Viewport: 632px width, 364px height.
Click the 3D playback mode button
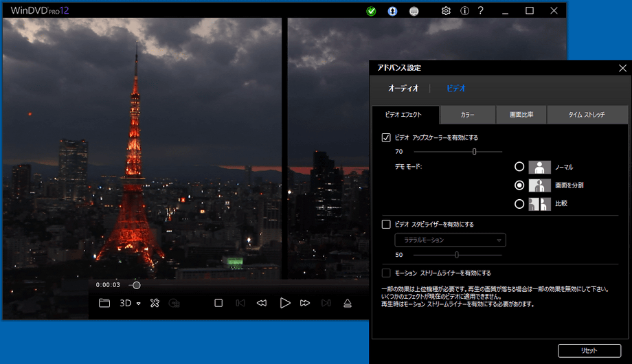pyautogui.click(x=125, y=303)
